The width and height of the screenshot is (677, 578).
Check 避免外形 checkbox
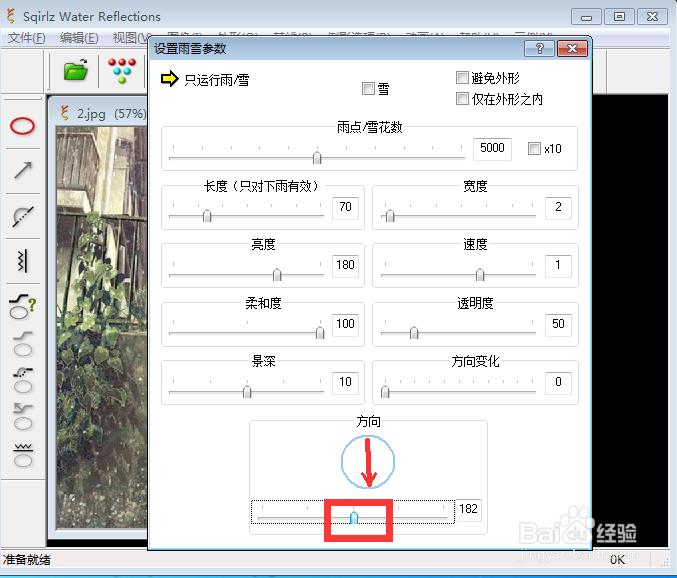point(462,78)
